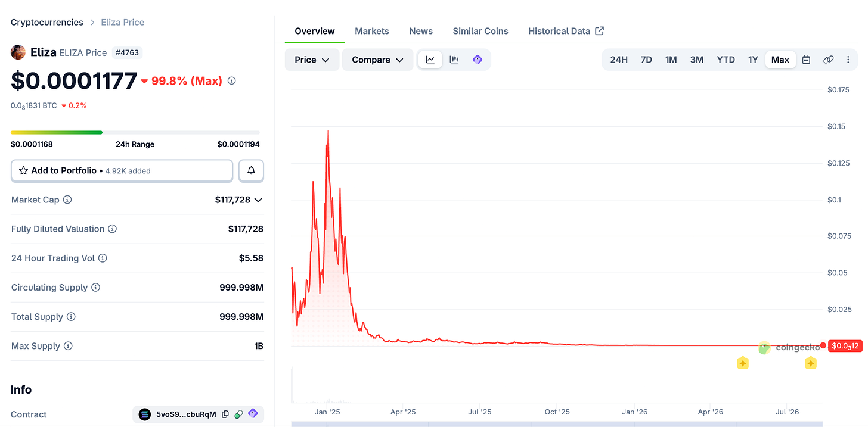Open the calendar date range picker

click(806, 60)
